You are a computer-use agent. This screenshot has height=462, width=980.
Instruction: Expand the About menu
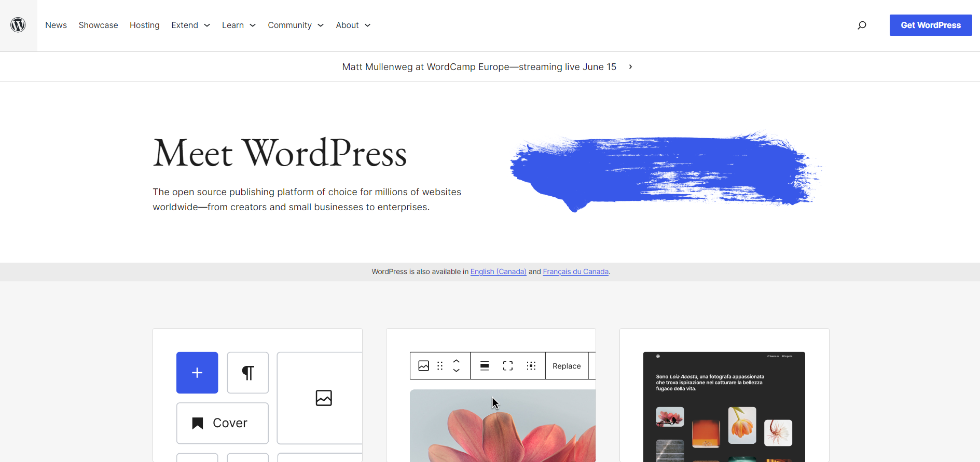pyautogui.click(x=353, y=25)
